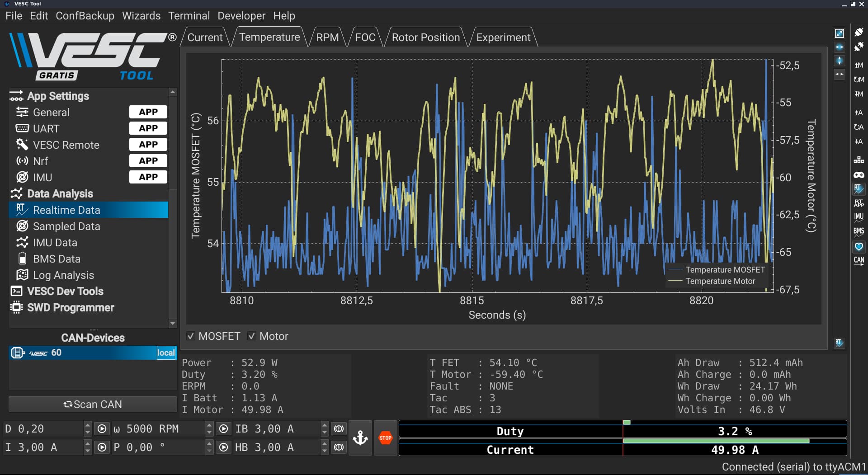Increase the RPM value with stepper arrow
The height and width of the screenshot is (475, 868).
point(209,425)
